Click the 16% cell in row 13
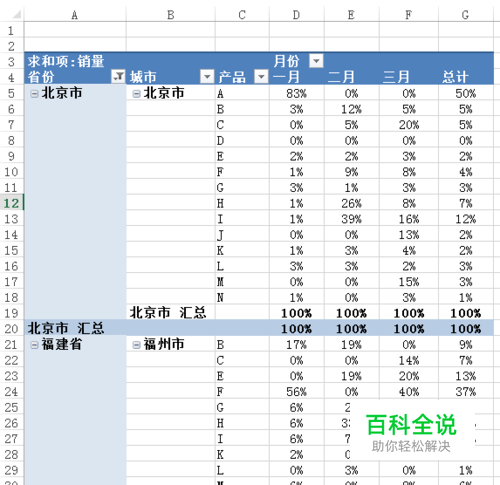This screenshot has height=485, width=500. 409,219
